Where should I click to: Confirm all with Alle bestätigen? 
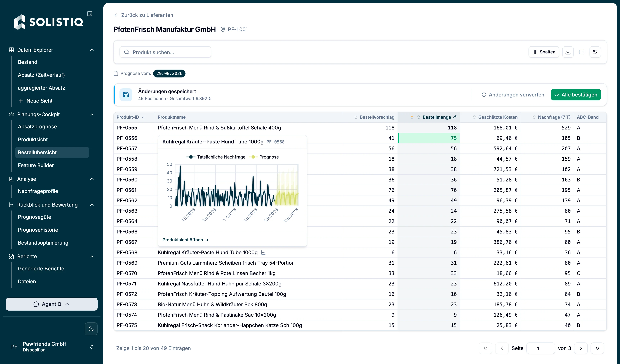pyautogui.click(x=576, y=95)
